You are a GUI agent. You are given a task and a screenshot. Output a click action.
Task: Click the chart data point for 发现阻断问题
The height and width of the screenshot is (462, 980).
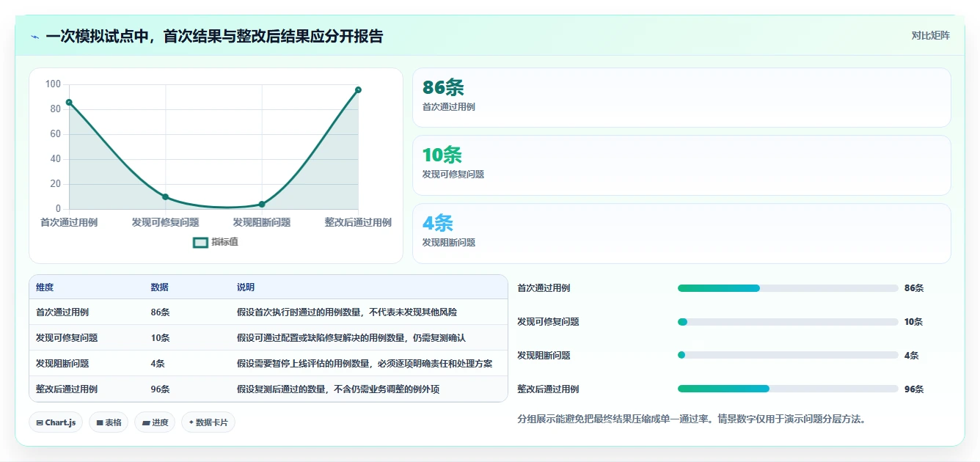(262, 204)
